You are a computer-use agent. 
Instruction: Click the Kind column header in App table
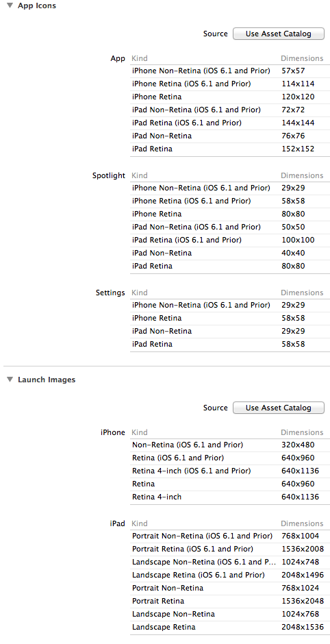[x=140, y=58]
